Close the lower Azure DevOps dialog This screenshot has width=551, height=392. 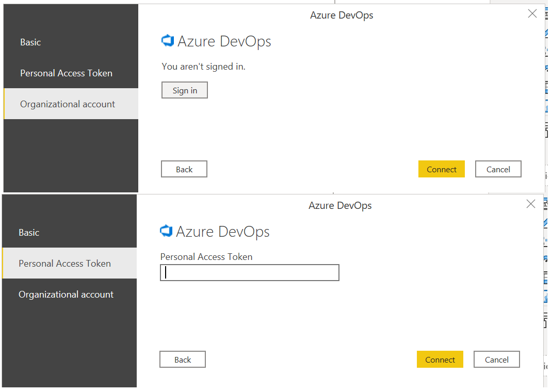pyautogui.click(x=530, y=204)
